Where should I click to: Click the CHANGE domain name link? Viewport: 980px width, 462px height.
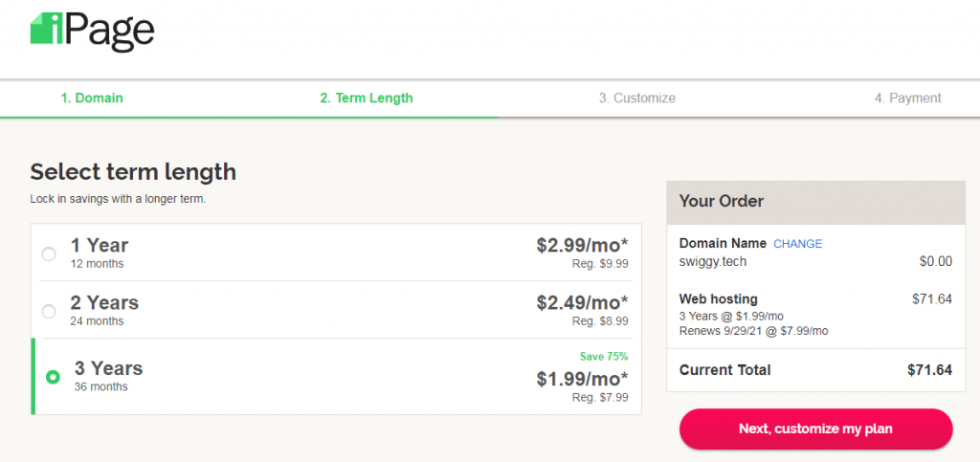(x=797, y=244)
